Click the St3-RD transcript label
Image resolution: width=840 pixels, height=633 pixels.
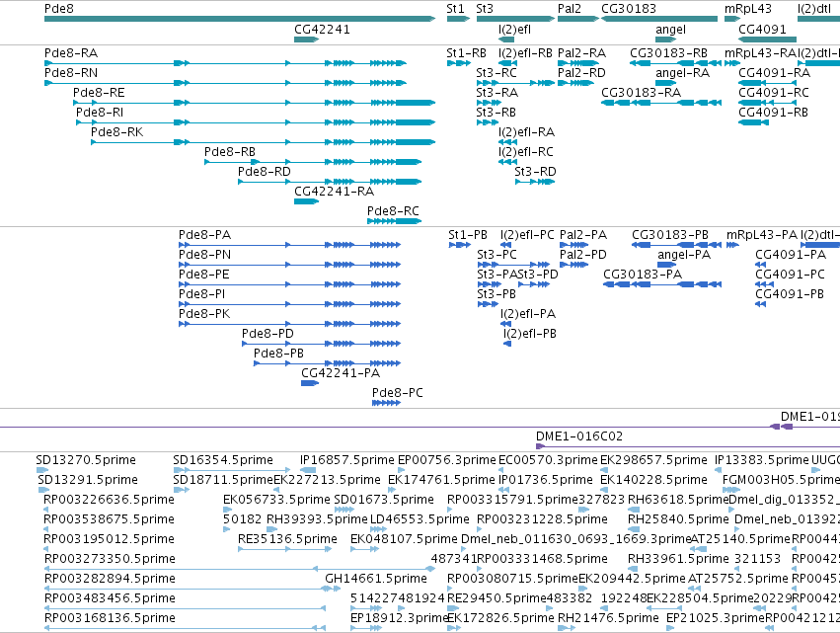pyautogui.click(x=535, y=172)
